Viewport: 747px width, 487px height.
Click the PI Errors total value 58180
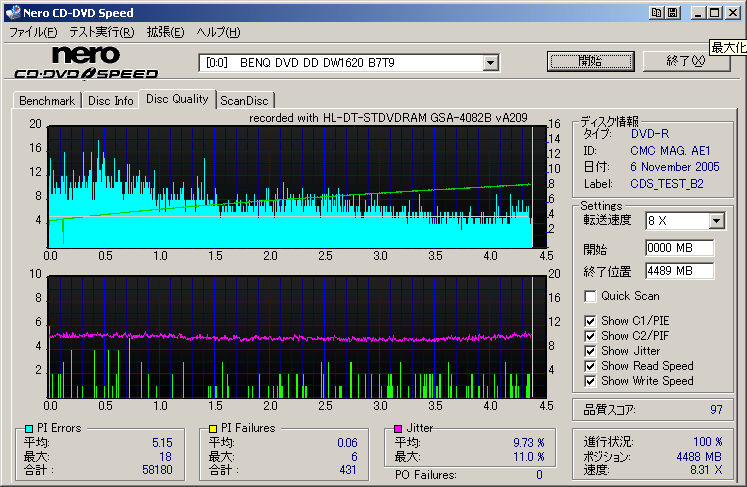tap(157, 470)
